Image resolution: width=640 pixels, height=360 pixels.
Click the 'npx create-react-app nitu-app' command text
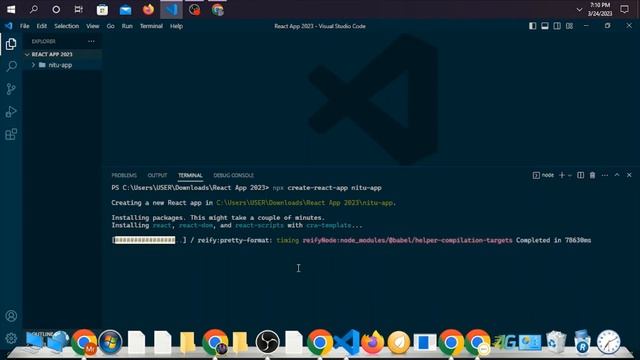[327, 188]
